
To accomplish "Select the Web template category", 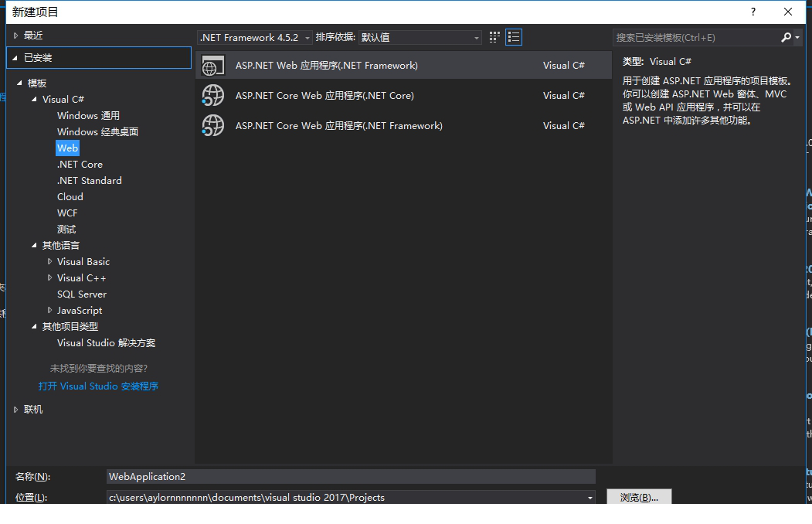I will [x=67, y=148].
